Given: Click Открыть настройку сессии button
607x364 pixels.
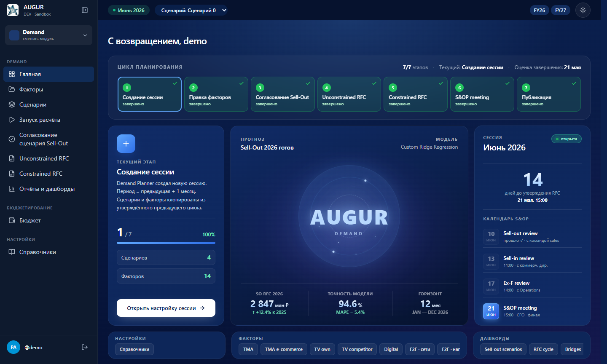Looking at the screenshot, I should click(166, 308).
